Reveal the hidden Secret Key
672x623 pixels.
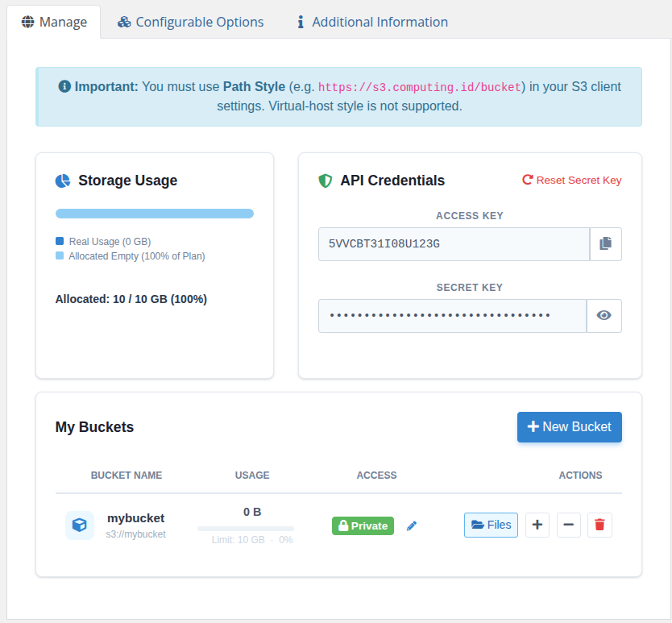tap(604, 315)
